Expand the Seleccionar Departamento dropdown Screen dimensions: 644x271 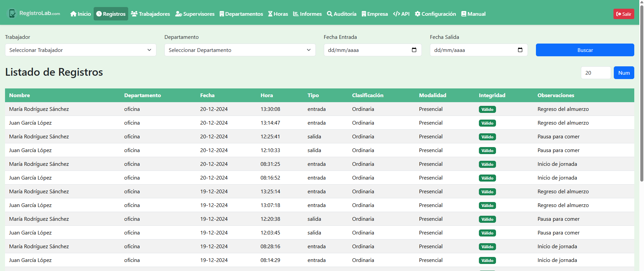tap(240, 50)
